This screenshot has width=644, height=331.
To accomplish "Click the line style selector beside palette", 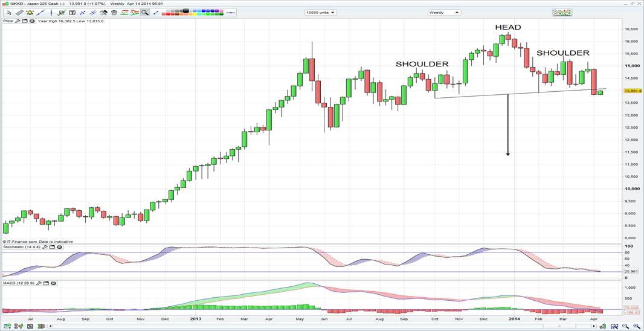I will [231, 13].
